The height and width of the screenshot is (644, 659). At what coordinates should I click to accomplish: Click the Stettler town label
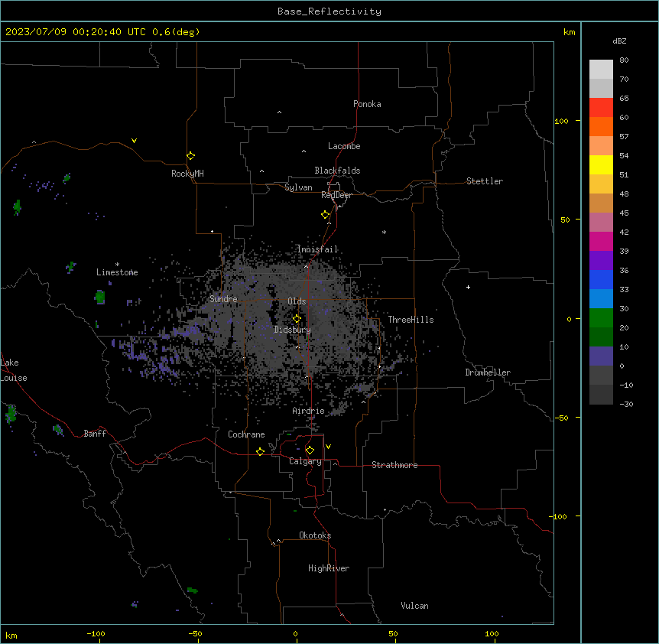(484, 181)
